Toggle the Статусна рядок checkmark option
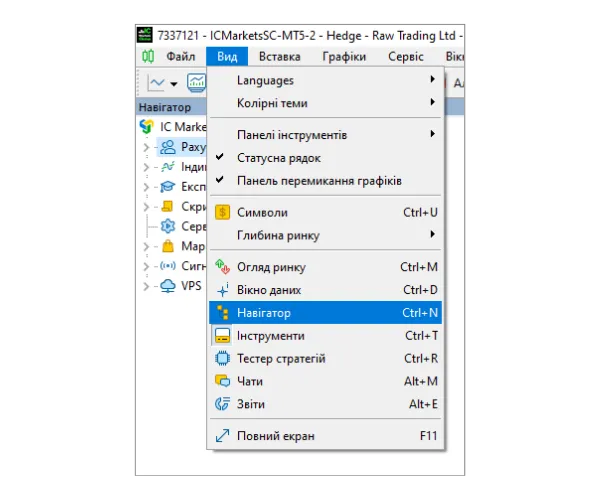Screen dimensions: 600x500 [278, 158]
